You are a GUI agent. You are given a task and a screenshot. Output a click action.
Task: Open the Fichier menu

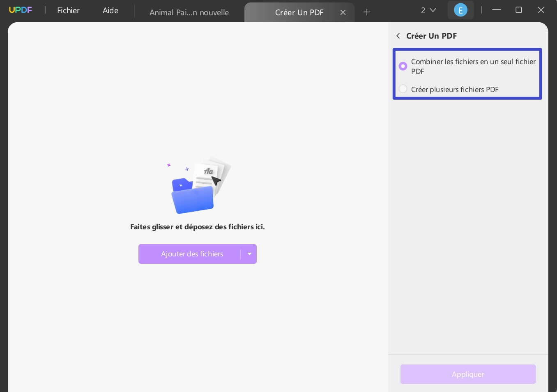pos(68,10)
